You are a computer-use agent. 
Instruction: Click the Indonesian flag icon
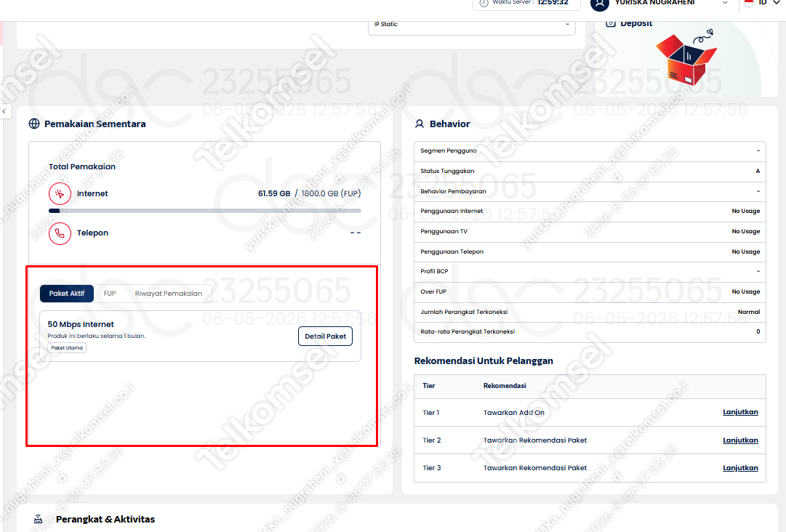tap(749, 3)
